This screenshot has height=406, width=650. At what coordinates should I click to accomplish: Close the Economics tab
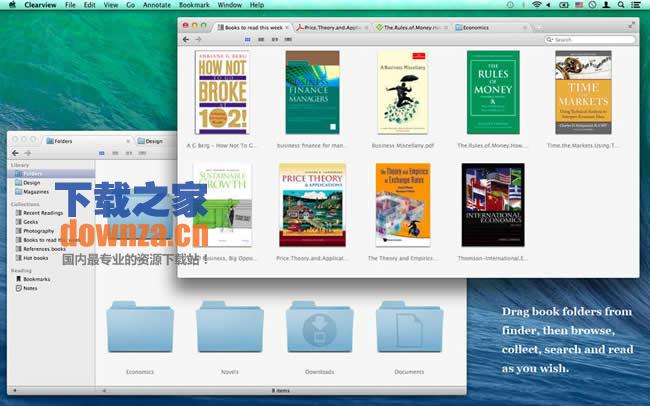tap(525, 28)
